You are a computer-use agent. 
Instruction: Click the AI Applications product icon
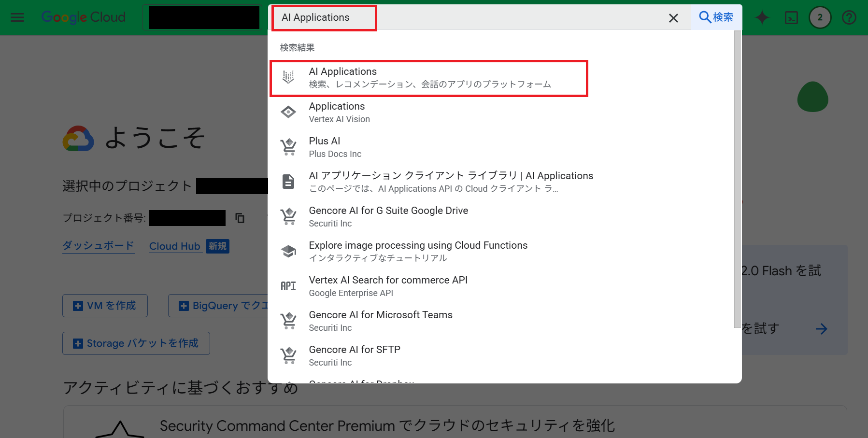click(288, 77)
